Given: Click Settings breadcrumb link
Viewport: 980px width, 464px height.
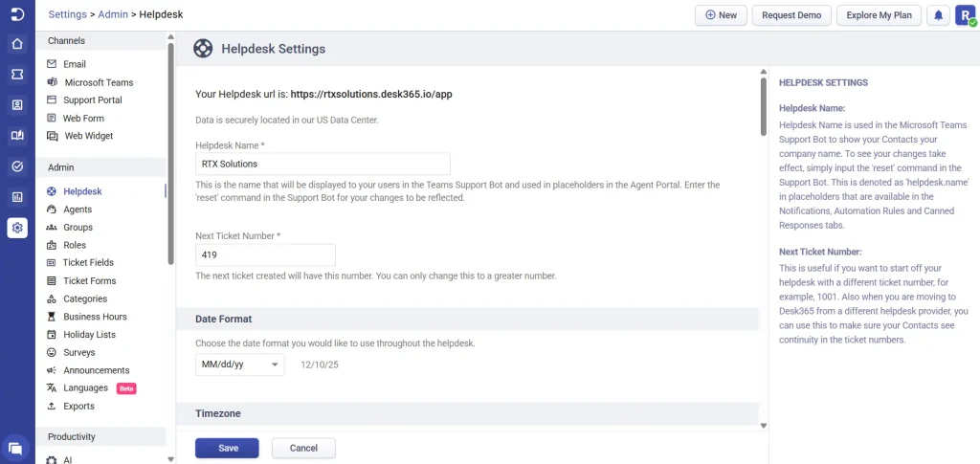Looking at the screenshot, I should point(68,14).
